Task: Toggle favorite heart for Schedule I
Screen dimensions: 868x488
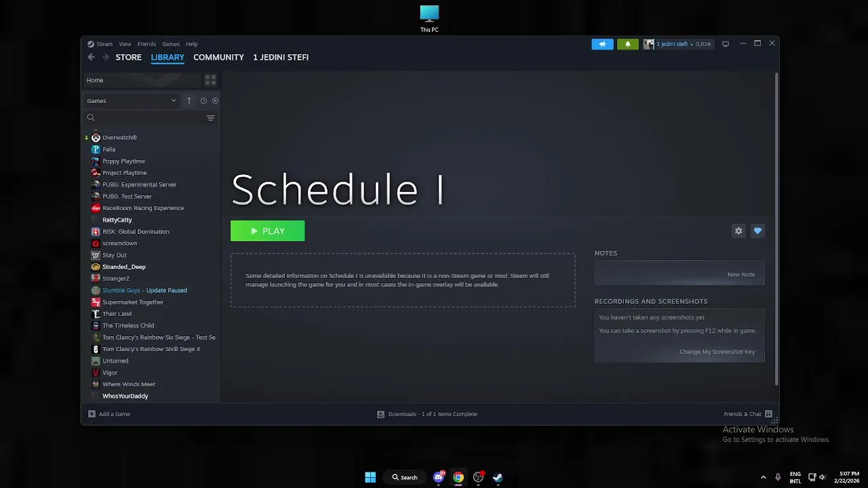Action: [757, 231]
